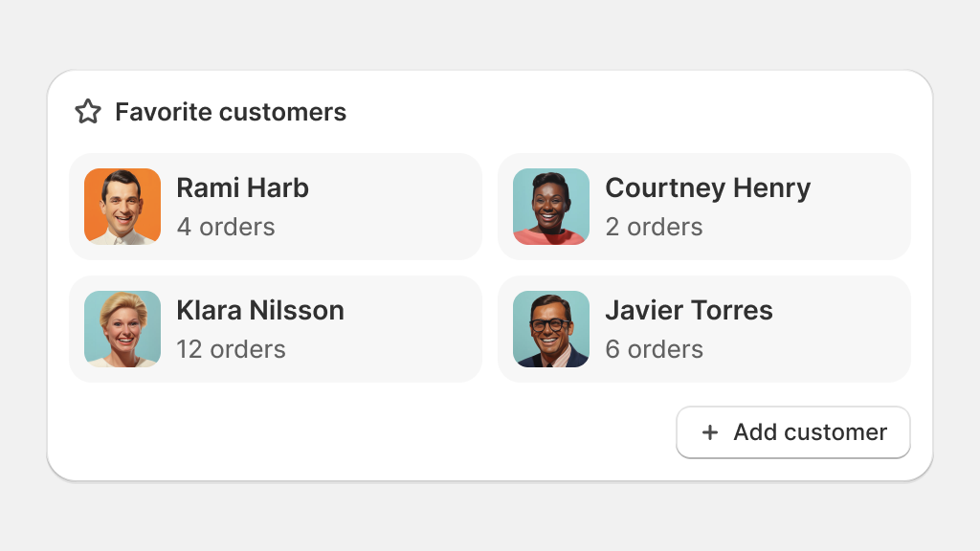Select the Courtney Henry customer name
980x551 pixels.
pos(707,188)
